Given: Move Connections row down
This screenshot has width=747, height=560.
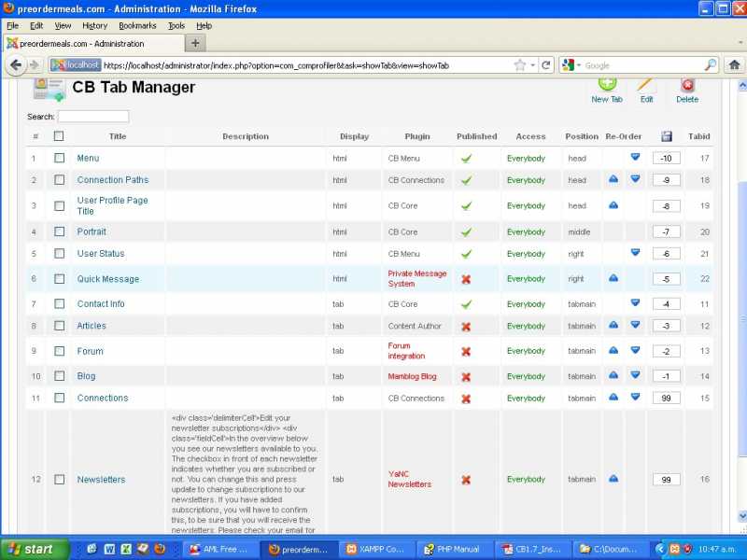Looking at the screenshot, I should tap(635, 396).
